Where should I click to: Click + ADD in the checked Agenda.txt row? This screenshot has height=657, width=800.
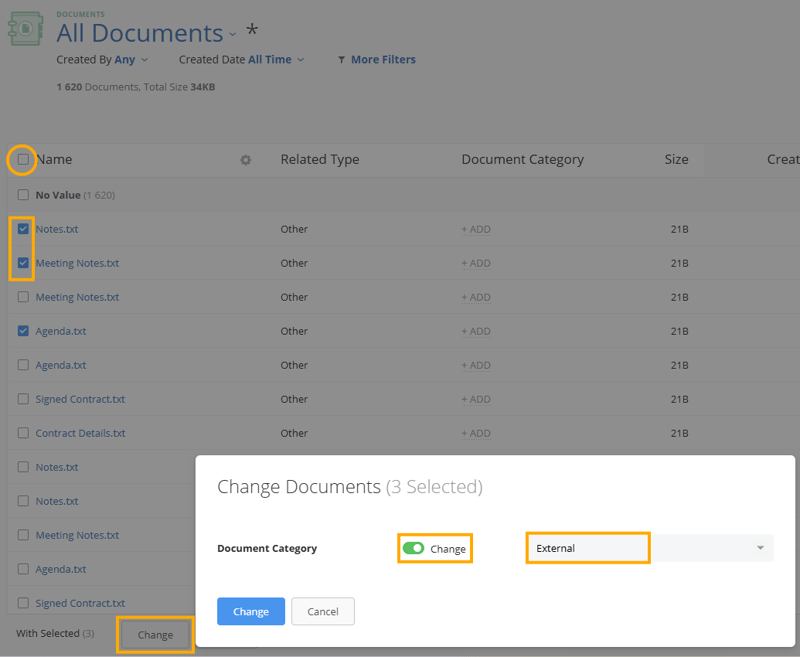tap(476, 331)
